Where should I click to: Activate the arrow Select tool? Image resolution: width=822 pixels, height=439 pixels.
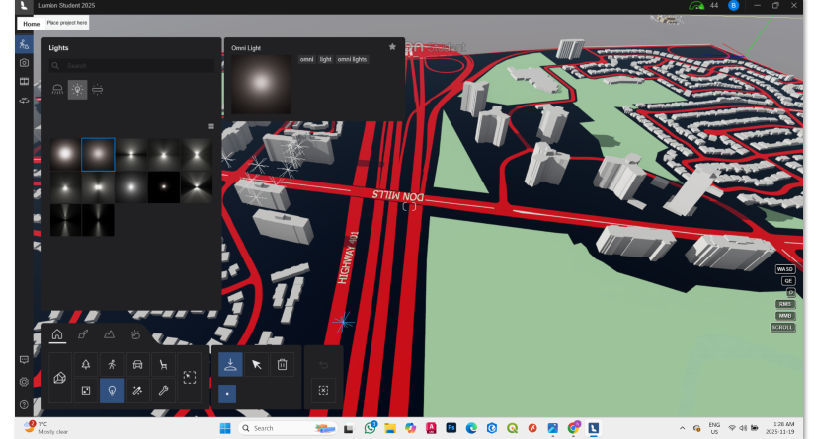(256, 365)
